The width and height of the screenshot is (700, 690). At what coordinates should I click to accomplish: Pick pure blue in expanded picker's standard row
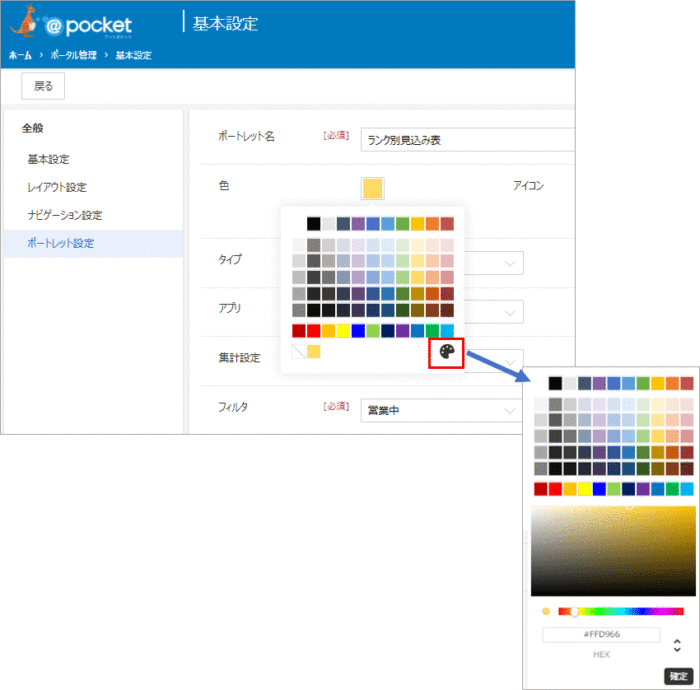(x=599, y=489)
